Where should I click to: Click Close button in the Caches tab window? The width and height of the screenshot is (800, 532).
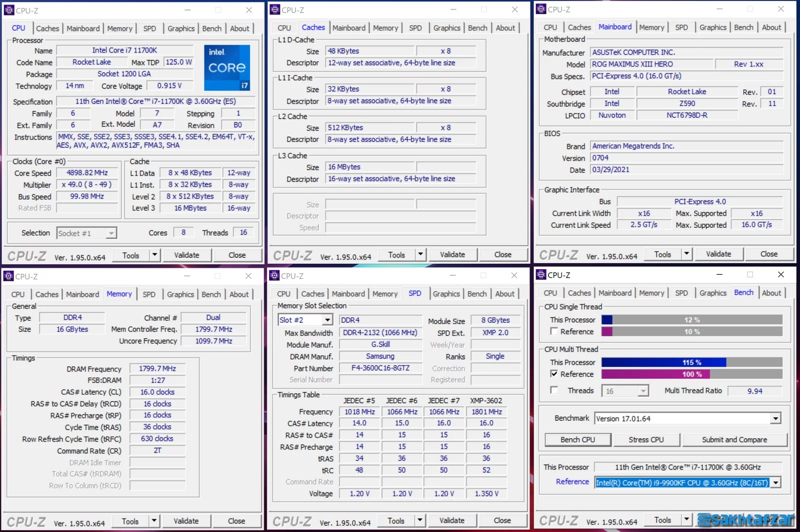click(503, 255)
